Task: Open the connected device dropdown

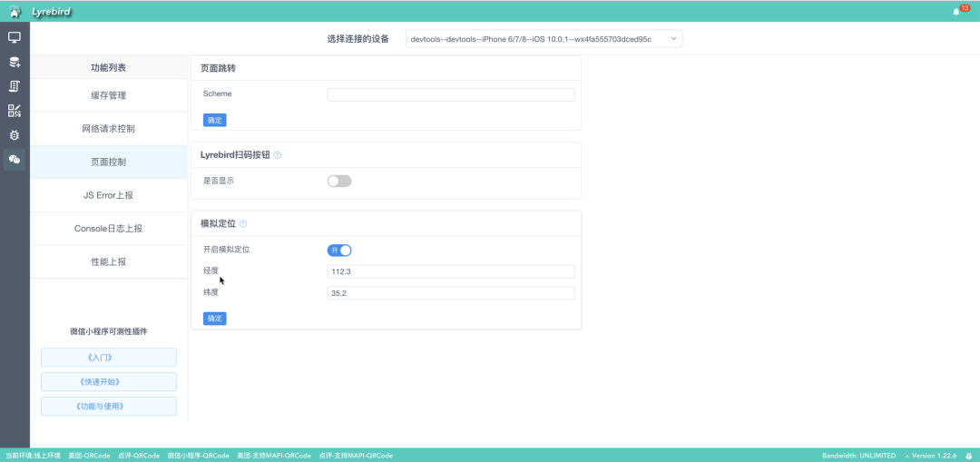Action: coord(544,39)
